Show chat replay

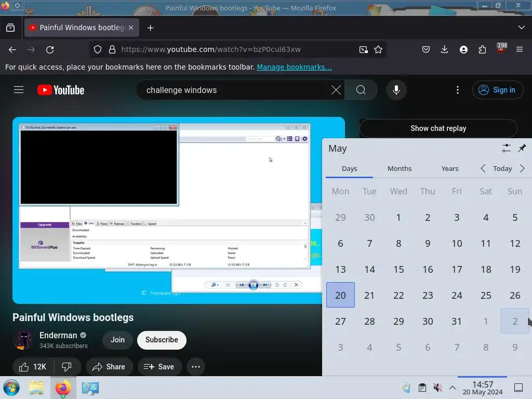438,128
